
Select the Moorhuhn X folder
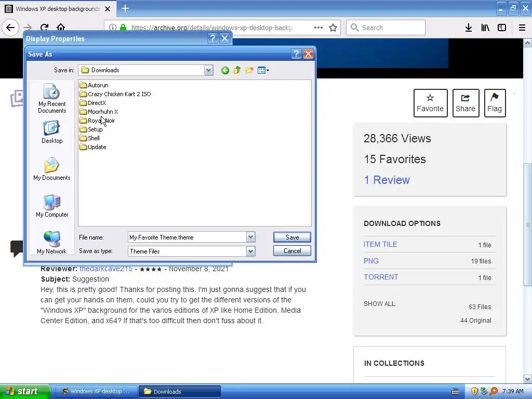pos(99,112)
